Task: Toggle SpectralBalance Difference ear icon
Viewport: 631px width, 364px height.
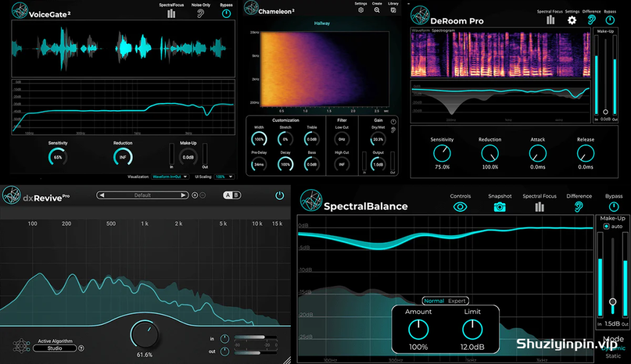Action: point(579,207)
